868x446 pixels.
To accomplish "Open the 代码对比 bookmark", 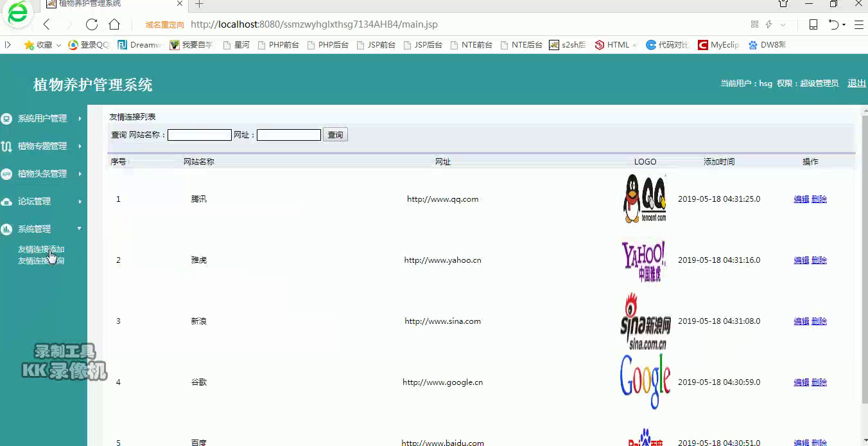I will [668, 45].
